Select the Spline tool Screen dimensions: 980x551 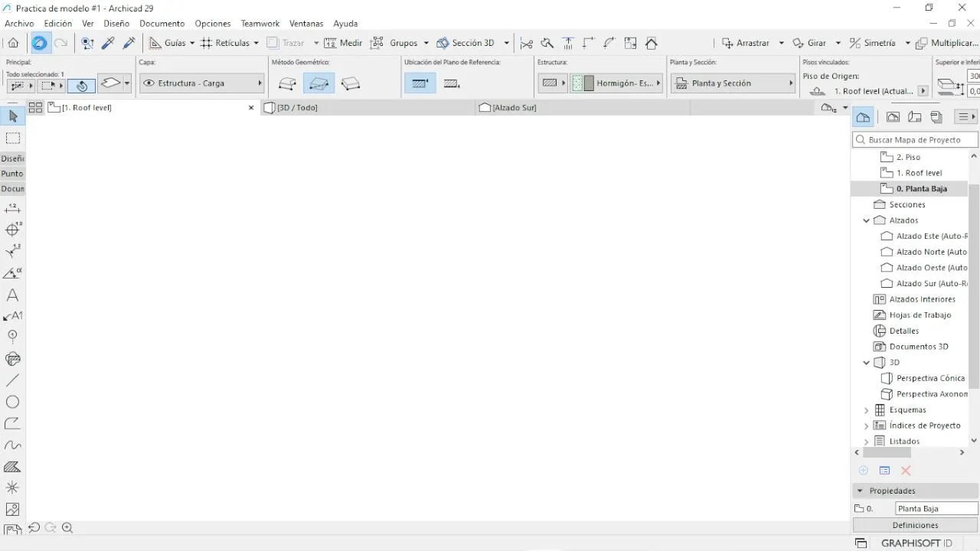(13, 445)
